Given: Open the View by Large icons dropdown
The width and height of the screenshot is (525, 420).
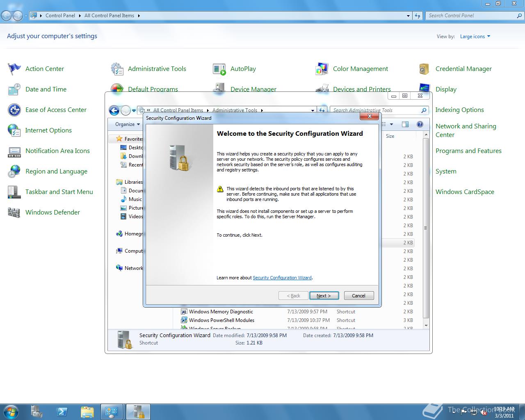Looking at the screenshot, I should (475, 37).
